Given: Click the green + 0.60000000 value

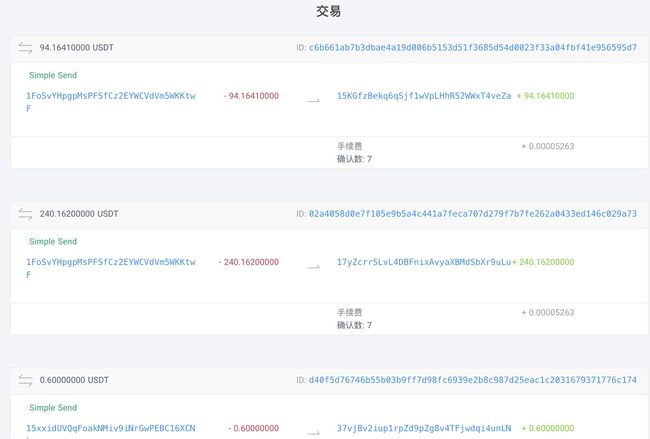Looking at the screenshot, I should coord(548,429).
